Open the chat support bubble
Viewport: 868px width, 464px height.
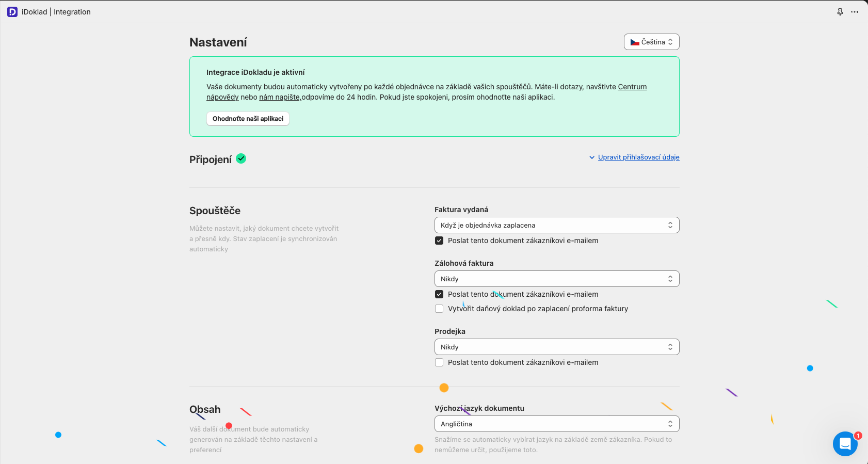(845, 444)
